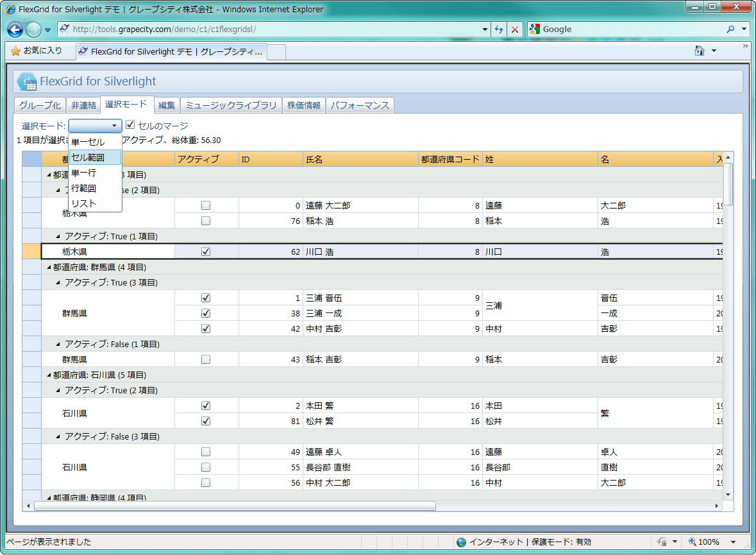This screenshot has width=756, height=555.
Task: Click the browser back navigation arrow
Action: [x=14, y=29]
